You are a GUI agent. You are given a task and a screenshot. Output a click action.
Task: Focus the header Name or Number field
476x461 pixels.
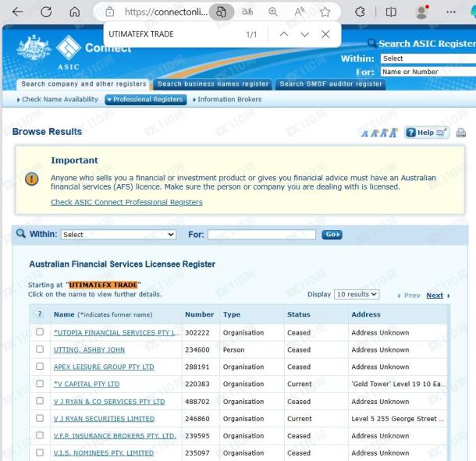point(428,72)
